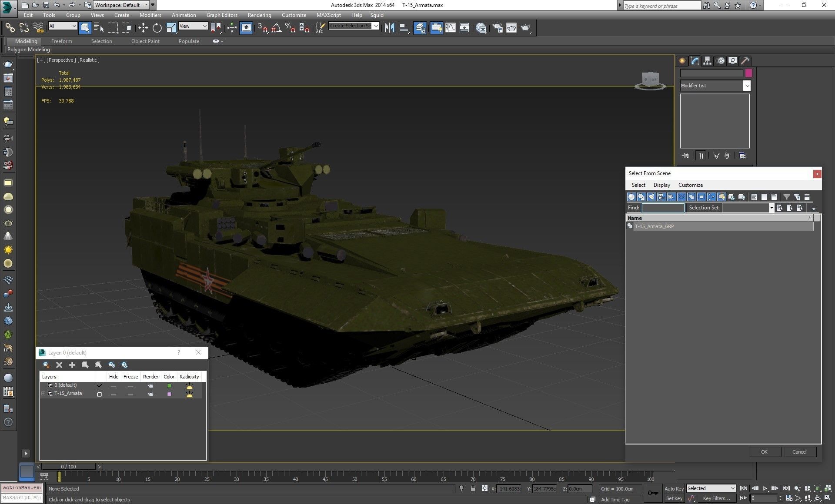Click Cancel in Select From Scene
The width and height of the screenshot is (835, 504).
pos(799,452)
